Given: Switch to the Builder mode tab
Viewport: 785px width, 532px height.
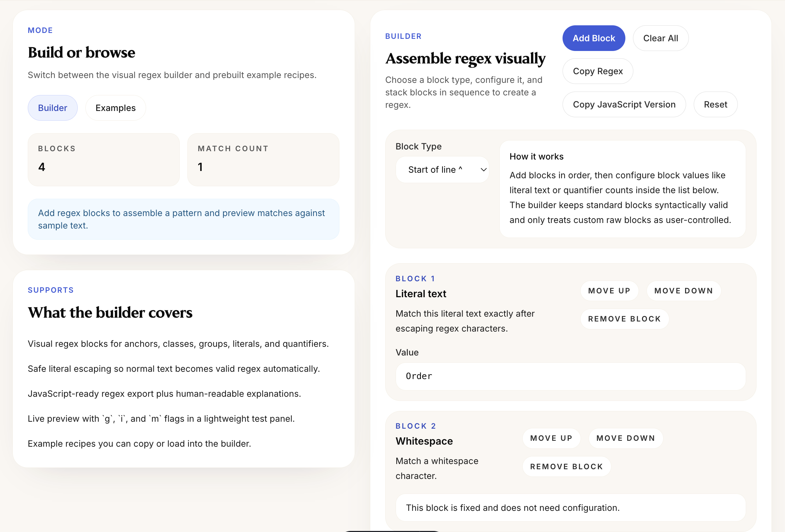Looking at the screenshot, I should 52,108.
